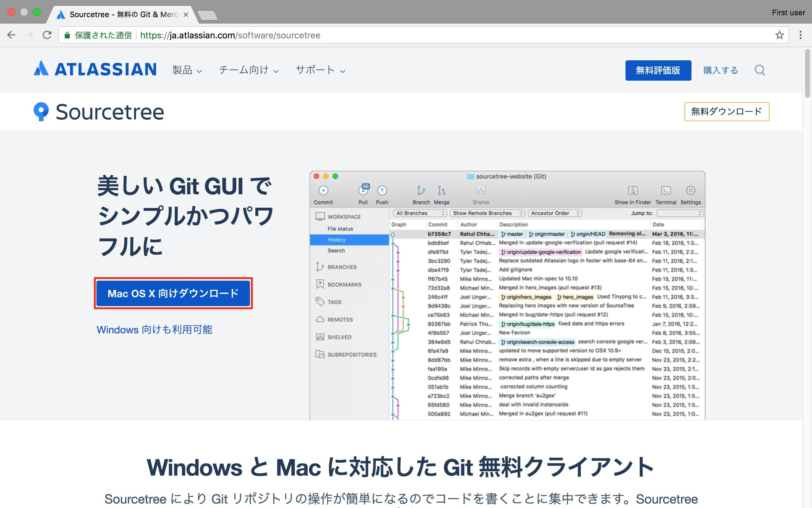Expand the チーム向け menu
This screenshot has width=812, height=508.
249,70
